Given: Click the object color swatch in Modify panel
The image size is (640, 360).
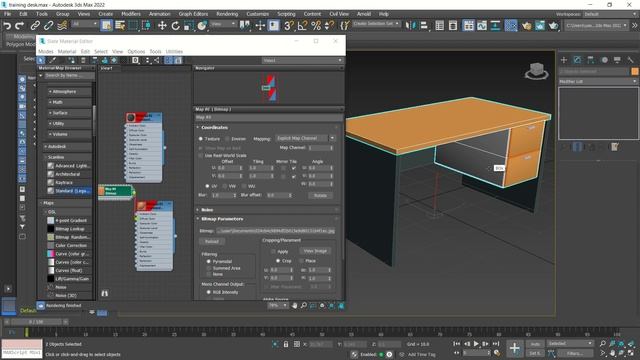Looking at the screenshot, I should pos(635,71).
